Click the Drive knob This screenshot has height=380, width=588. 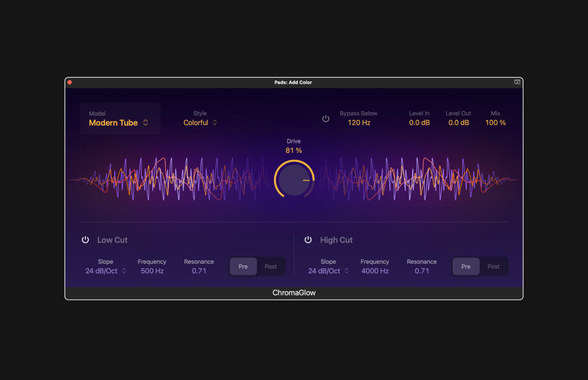(294, 179)
